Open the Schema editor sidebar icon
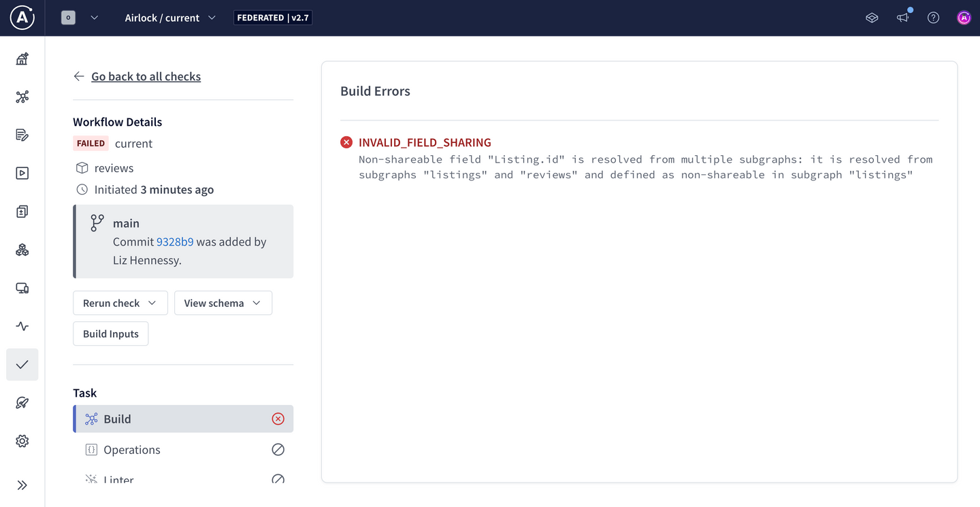This screenshot has height=507, width=980. 22,135
